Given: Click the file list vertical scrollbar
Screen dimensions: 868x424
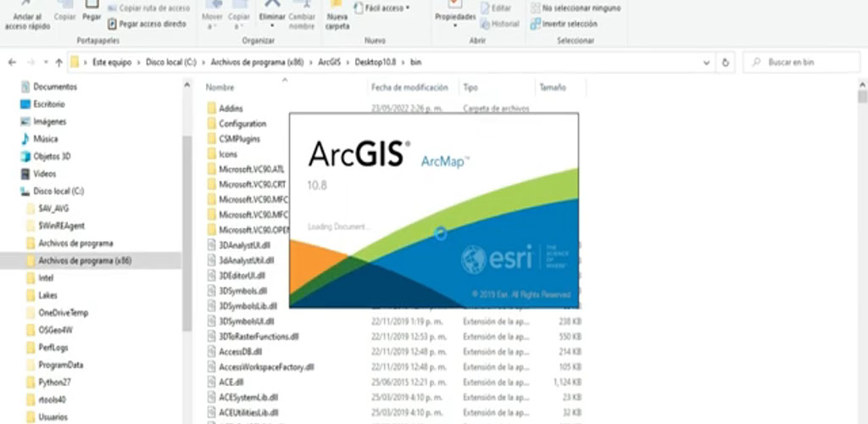Looking at the screenshot, I should click(x=862, y=97).
